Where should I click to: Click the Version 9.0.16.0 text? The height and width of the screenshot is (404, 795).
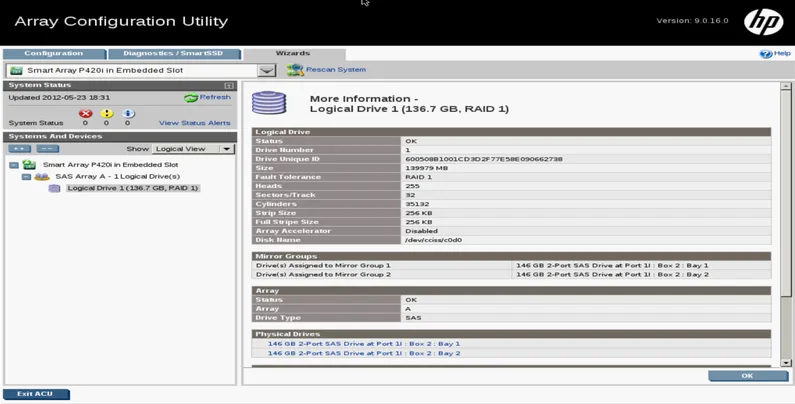click(693, 21)
